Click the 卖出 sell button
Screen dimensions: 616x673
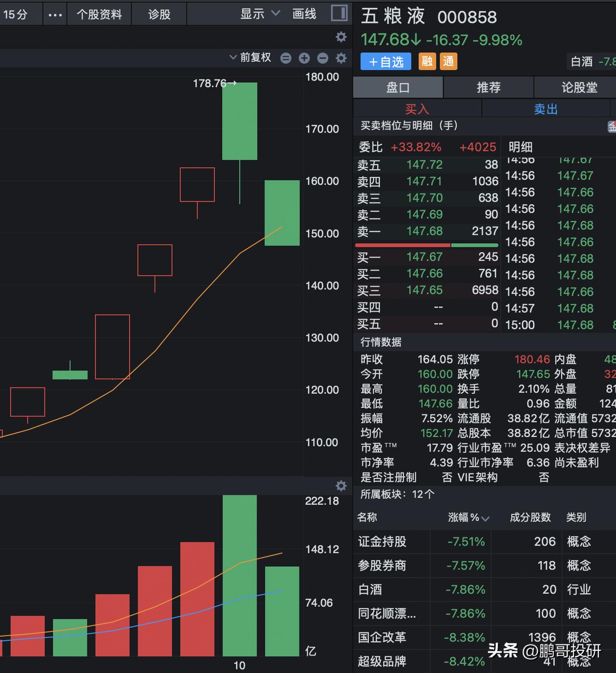tap(546, 109)
